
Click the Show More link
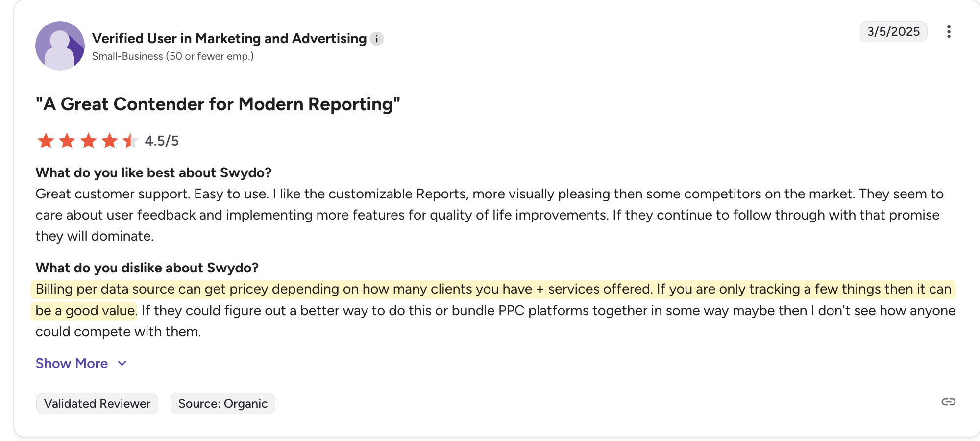coord(72,364)
